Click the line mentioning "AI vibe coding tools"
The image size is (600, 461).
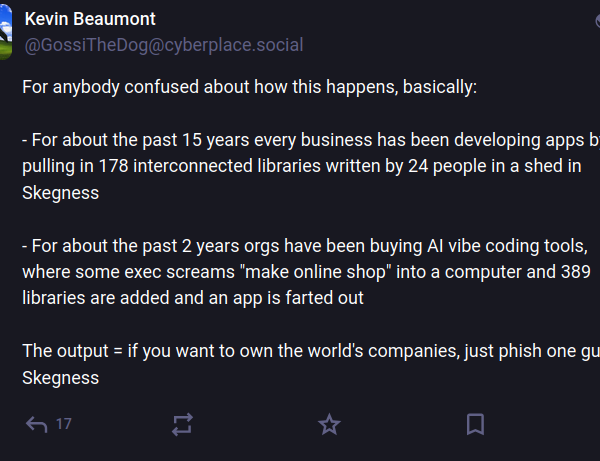pyautogui.click(x=300, y=246)
